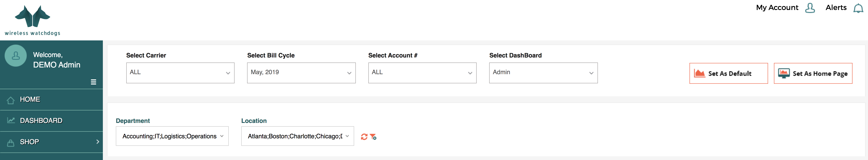
Task: Open the Select Account # dropdown
Action: (422, 73)
